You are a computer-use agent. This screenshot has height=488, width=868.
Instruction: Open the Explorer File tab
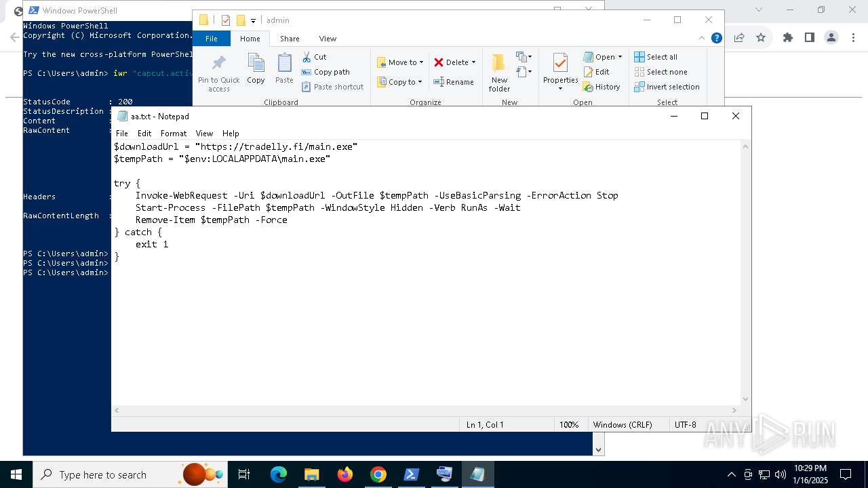212,39
